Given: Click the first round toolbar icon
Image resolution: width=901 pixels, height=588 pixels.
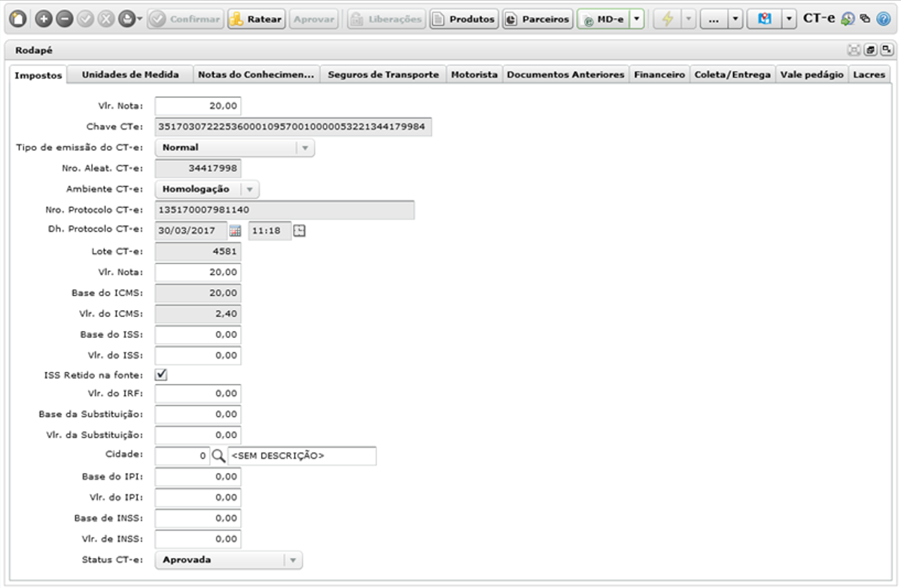Looking at the screenshot, I should (x=18, y=19).
